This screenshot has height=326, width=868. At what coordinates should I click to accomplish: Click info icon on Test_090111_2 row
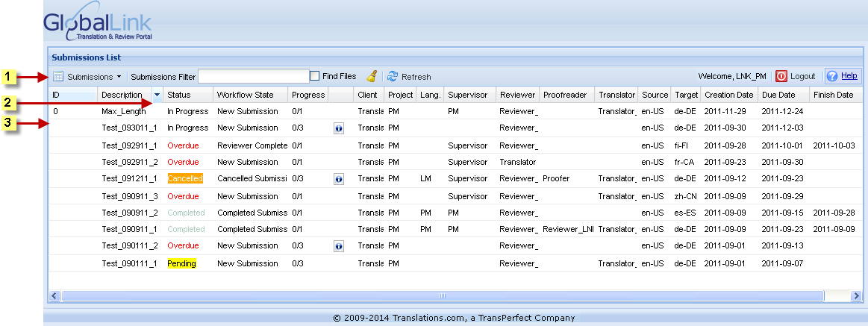tap(338, 245)
